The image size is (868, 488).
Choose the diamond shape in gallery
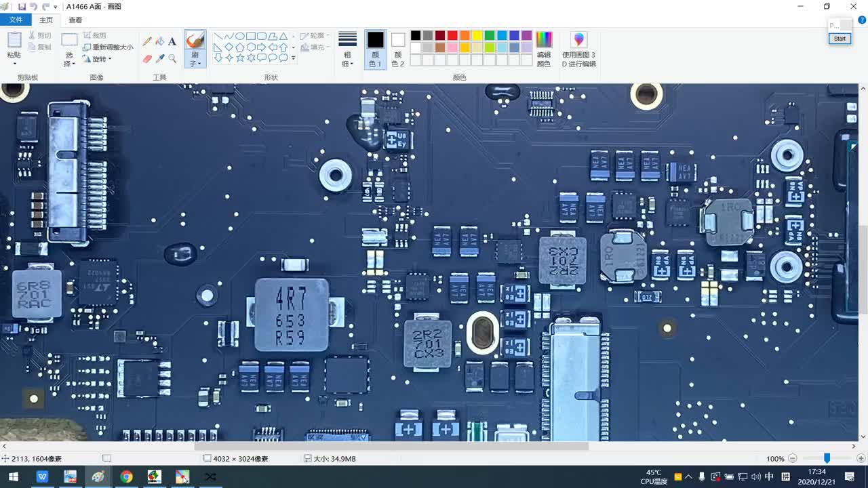coord(229,47)
